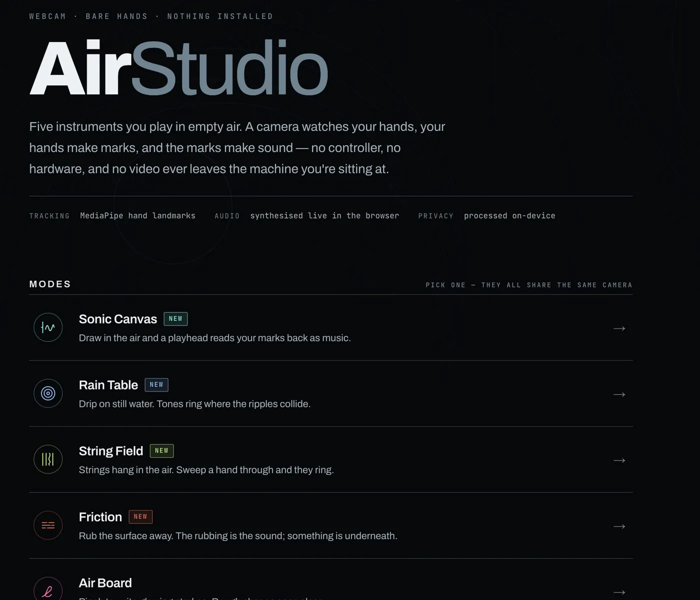Open the Air Board cursive icon
Screen dimensions: 700x600
(48, 590)
